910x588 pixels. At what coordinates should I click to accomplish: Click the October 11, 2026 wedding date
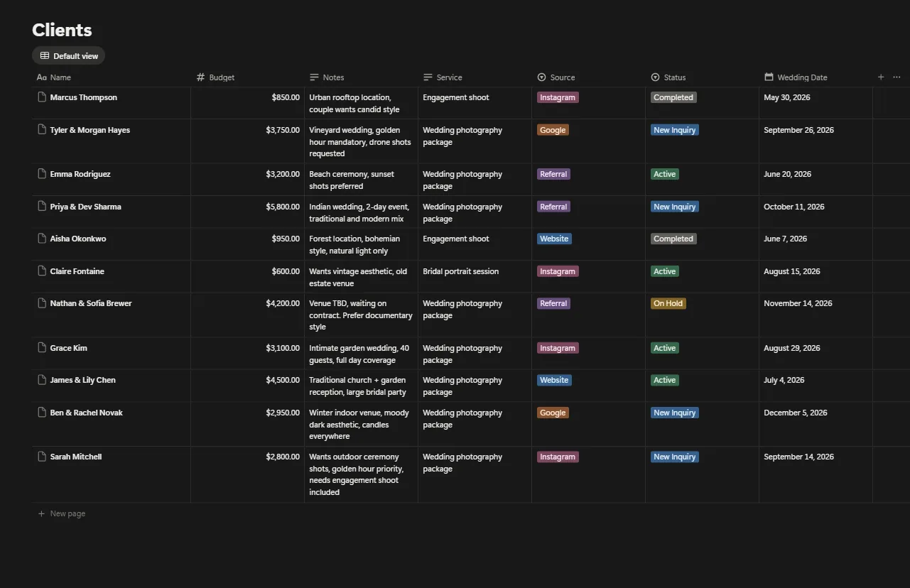point(794,207)
